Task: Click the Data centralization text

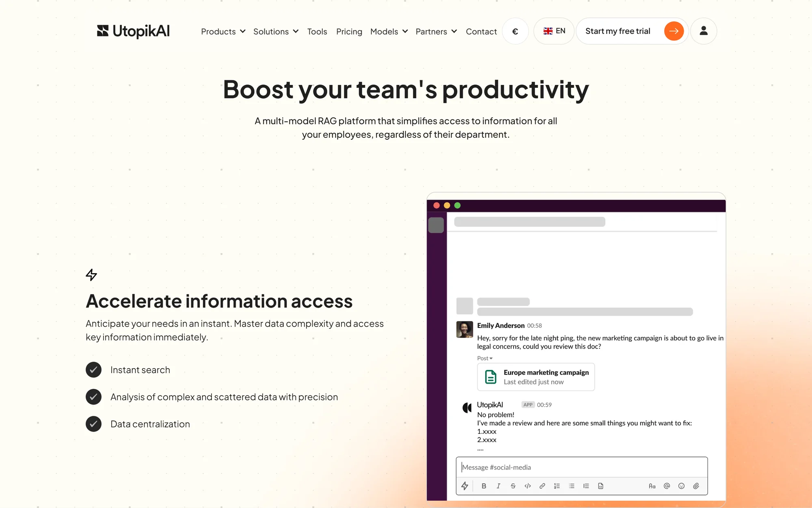Action: click(150, 424)
